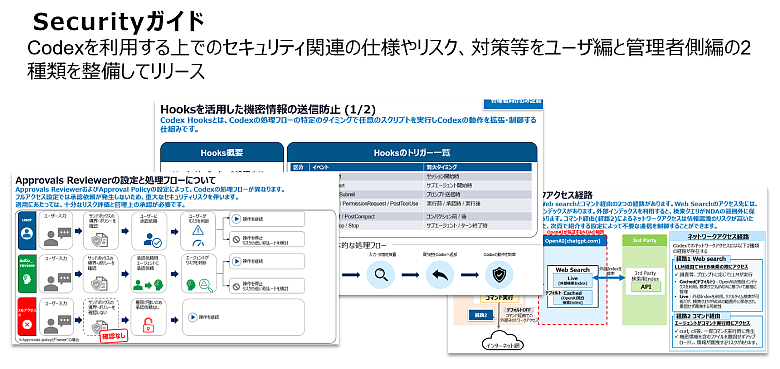
Task: Select the shield checkmark icon in flow
Action: (x=498, y=275)
